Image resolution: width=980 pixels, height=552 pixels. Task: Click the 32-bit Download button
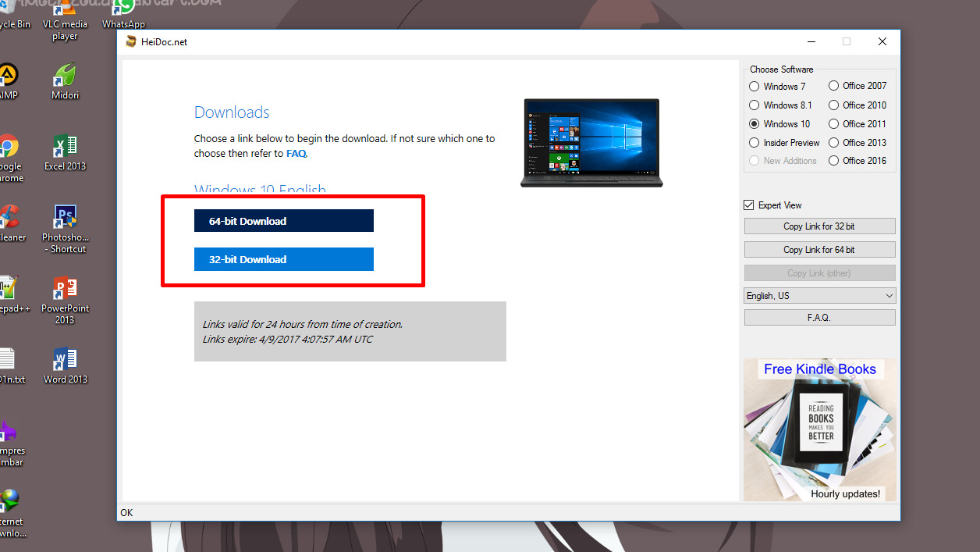click(x=283, y=259)
